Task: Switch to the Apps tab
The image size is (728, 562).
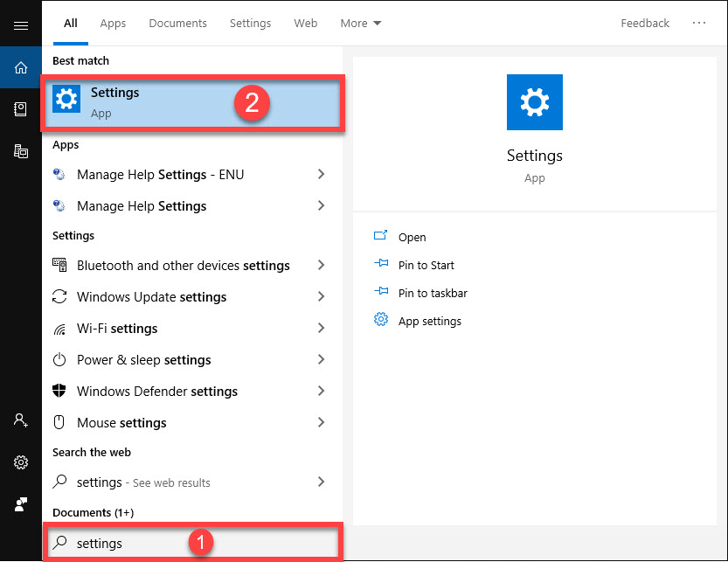Action: pyautogui.click(x=113, y=24)
